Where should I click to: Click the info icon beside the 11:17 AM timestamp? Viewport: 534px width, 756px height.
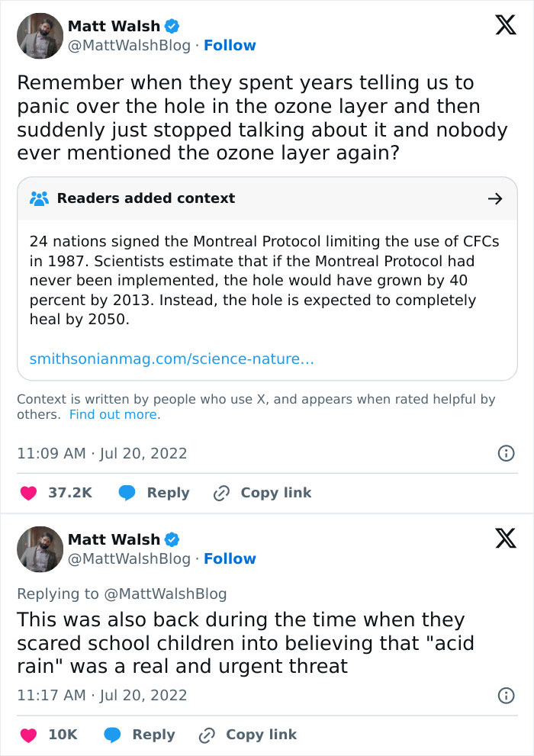click(x=505, y=695)
